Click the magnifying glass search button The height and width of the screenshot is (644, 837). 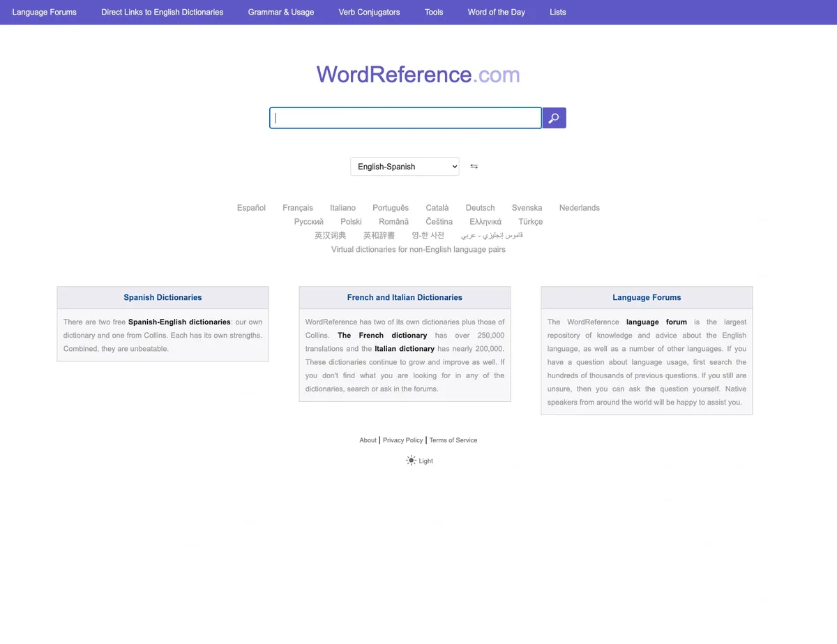(554, 118)
